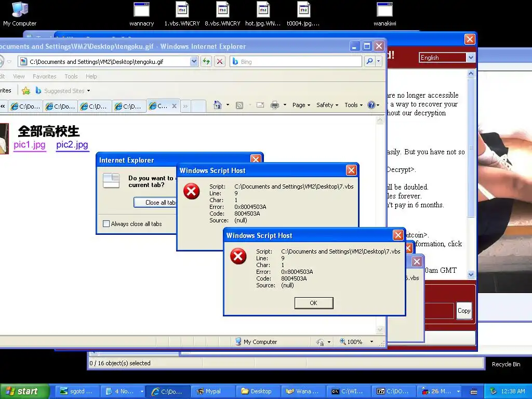The width and height of the screenshot is (532, 399).
Task: Click the Start button
Action: pyautogui.click(x=25, y=391)
